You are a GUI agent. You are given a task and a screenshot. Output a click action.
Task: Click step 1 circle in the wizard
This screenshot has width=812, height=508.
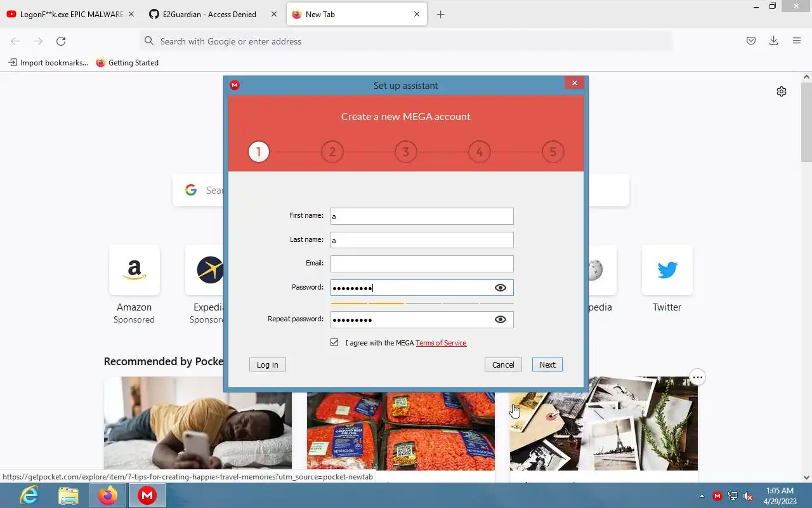click(x=259, y=152)
